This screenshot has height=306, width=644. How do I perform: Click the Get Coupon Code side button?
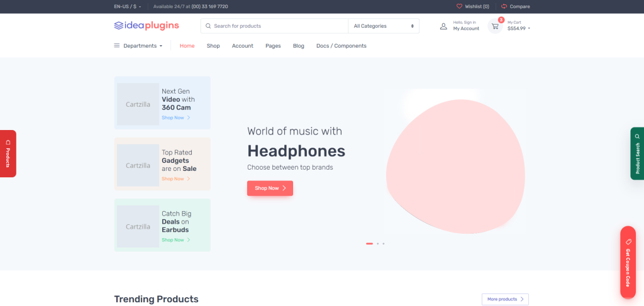[x=628, y=262]
